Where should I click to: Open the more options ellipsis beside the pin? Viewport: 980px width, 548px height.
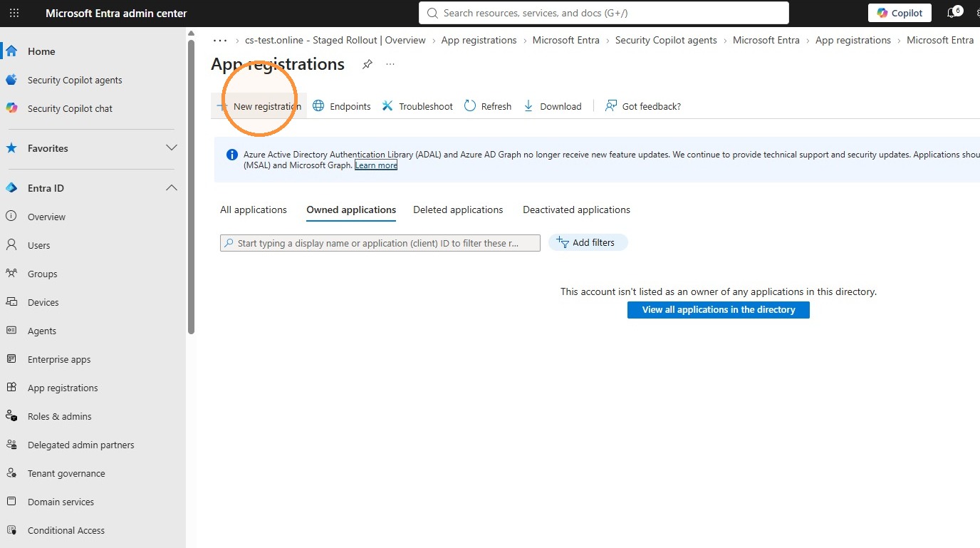point(390,64)
